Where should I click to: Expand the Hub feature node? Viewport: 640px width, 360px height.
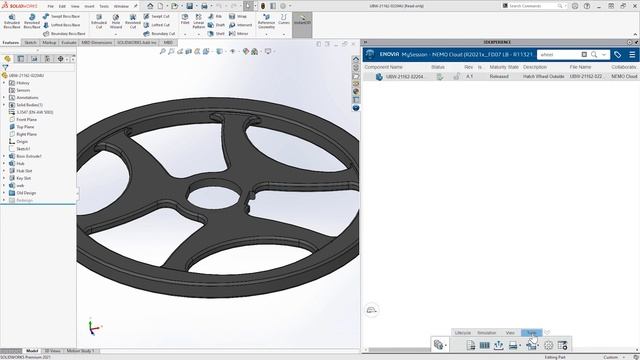pos(4,163)
